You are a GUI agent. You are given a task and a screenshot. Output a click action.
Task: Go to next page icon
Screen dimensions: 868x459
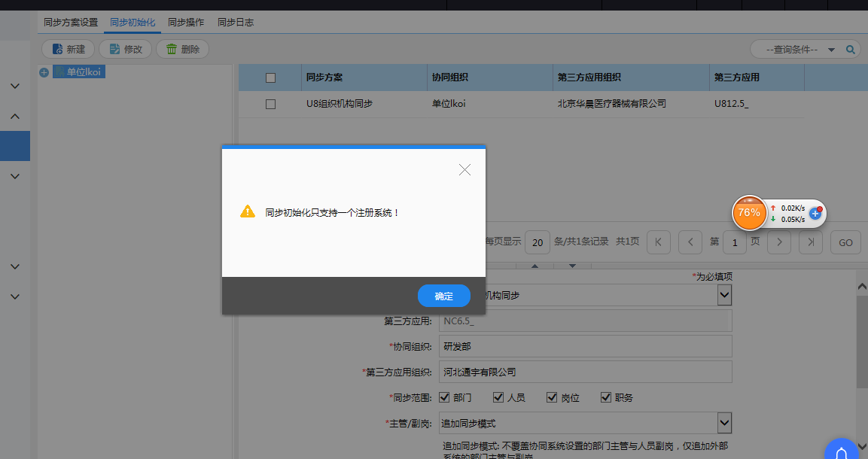pos(779,242)
